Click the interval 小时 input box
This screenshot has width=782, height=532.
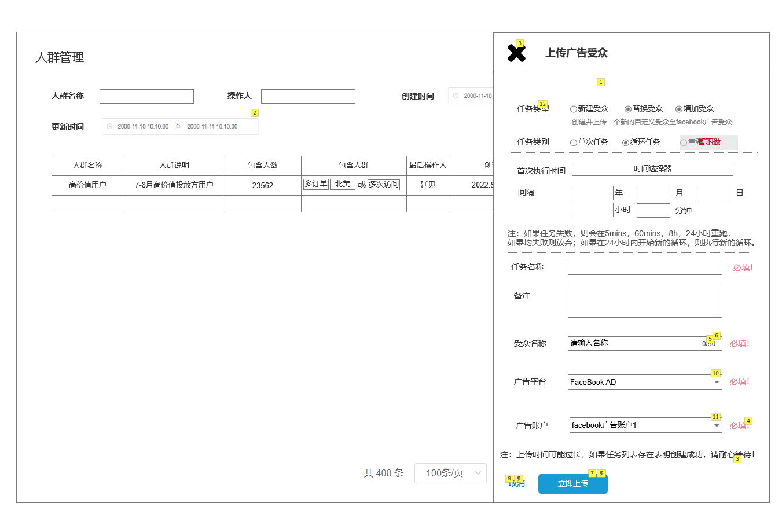593,210
